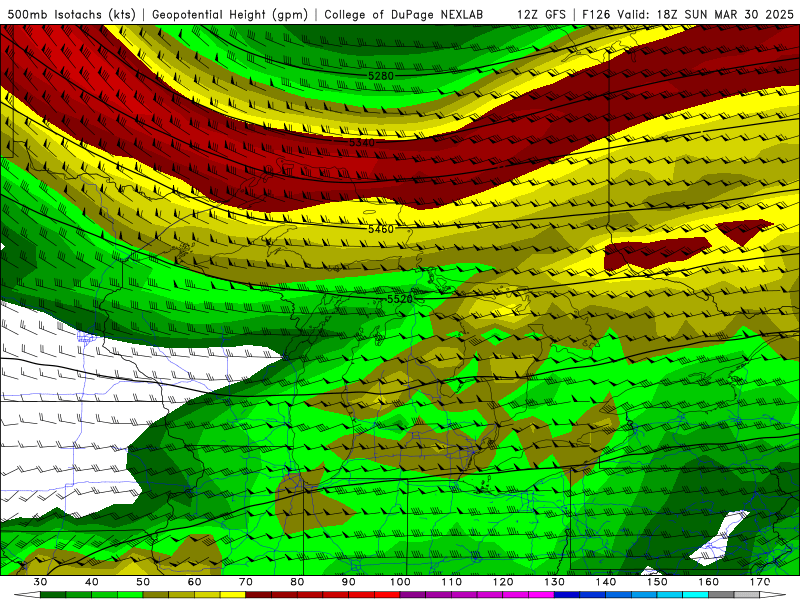Click the 160 value on the color scale
This screenshot has width=800, height=600.
click(x=709, y=582)
